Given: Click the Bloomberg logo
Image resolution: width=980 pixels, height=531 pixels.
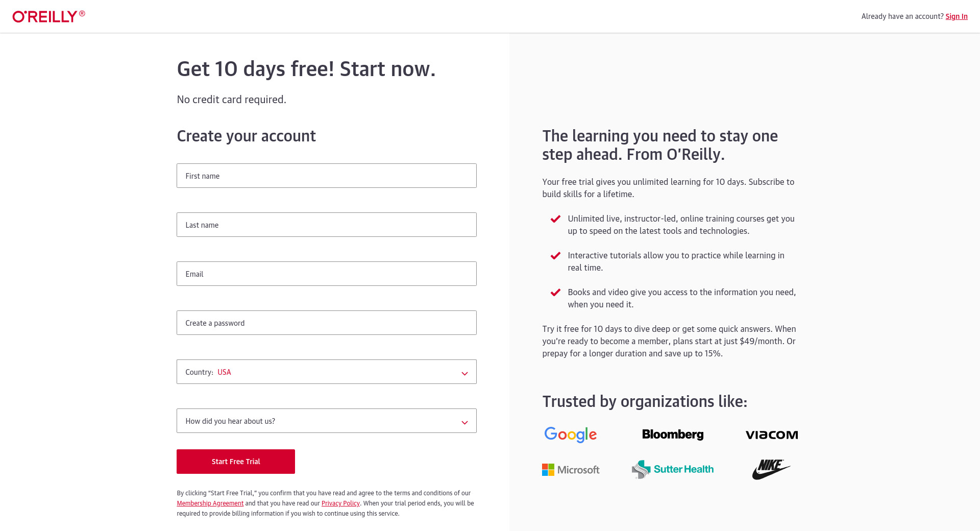Looking at the screenshot, I should (672, 435).
